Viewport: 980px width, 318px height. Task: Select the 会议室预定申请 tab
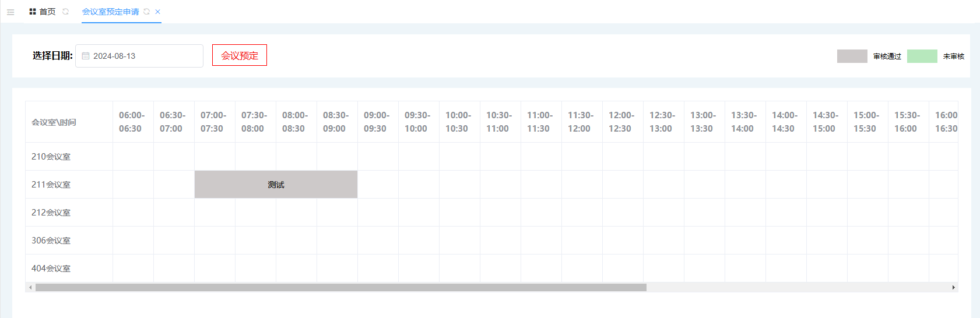coord(110,12)
